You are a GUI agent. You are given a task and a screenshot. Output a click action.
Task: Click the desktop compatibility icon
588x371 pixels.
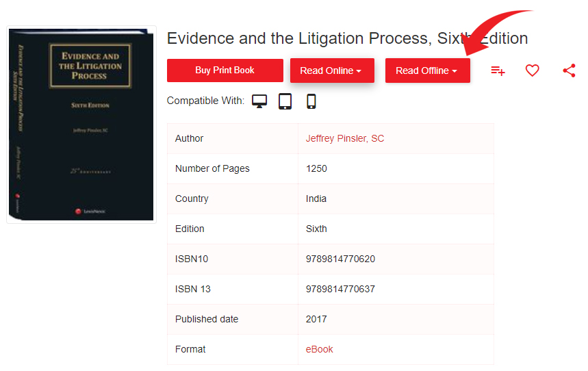pos(259,101)
